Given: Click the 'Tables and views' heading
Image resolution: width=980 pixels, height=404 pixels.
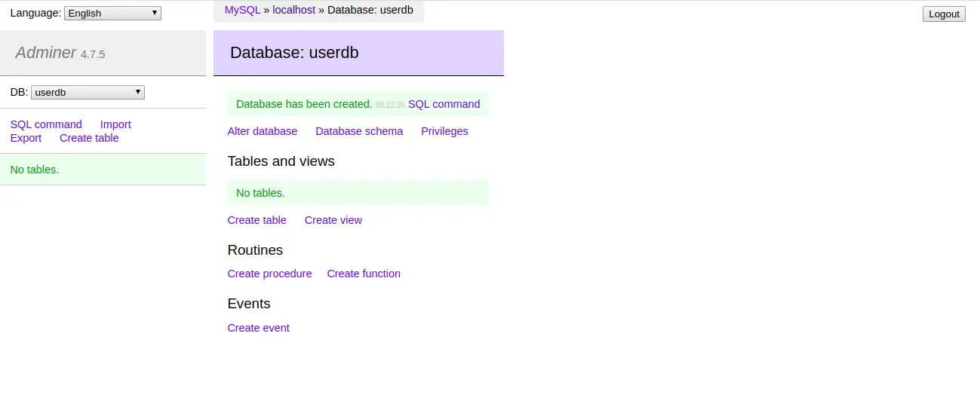Looking at the screenshot, I should [x=281, y=161].
